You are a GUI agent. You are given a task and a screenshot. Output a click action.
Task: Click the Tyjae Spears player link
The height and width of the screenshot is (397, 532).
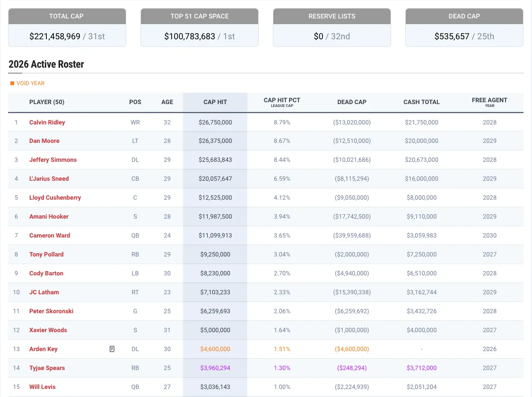point(47,368)
